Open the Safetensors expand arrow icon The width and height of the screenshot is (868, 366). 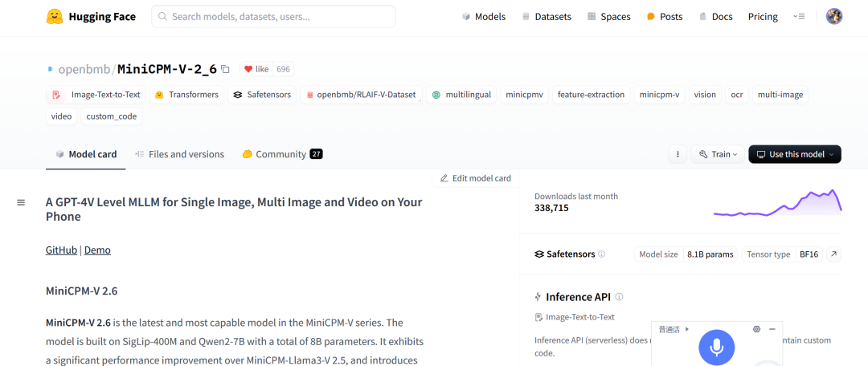click(833, 254)
